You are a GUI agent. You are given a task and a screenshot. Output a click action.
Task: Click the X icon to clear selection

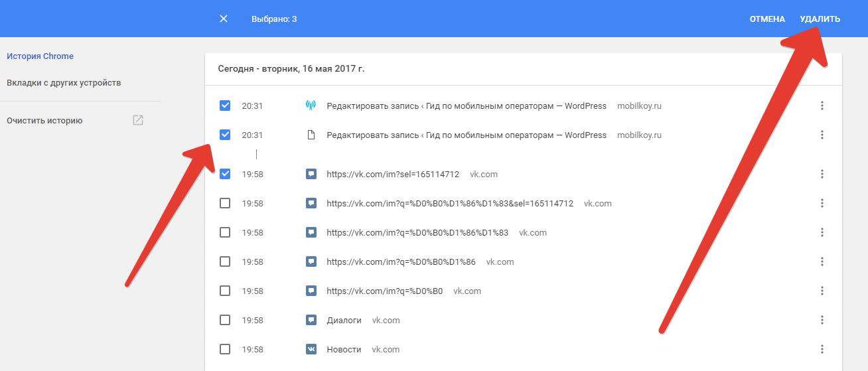click(224, 19)
